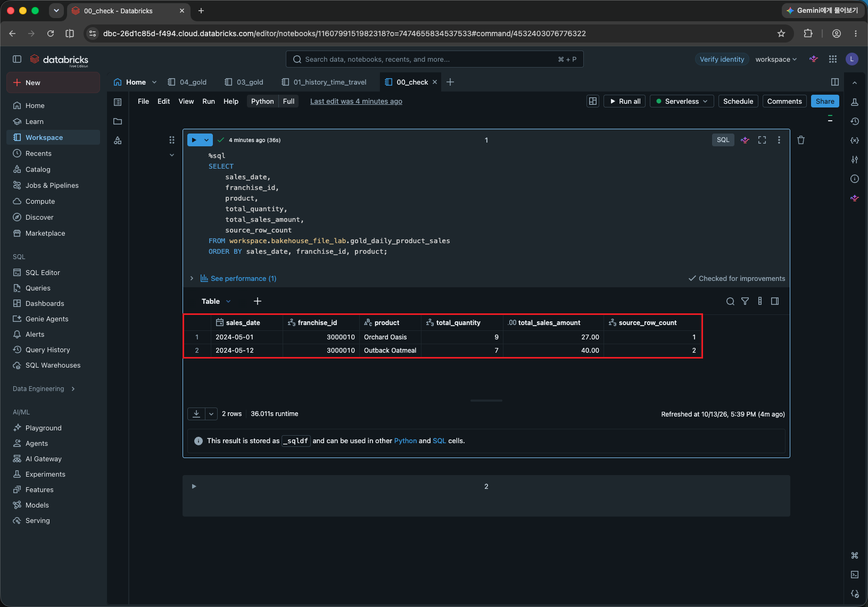Open result table columns panel
Screen dimensions: 868x607
click(760, 301)
